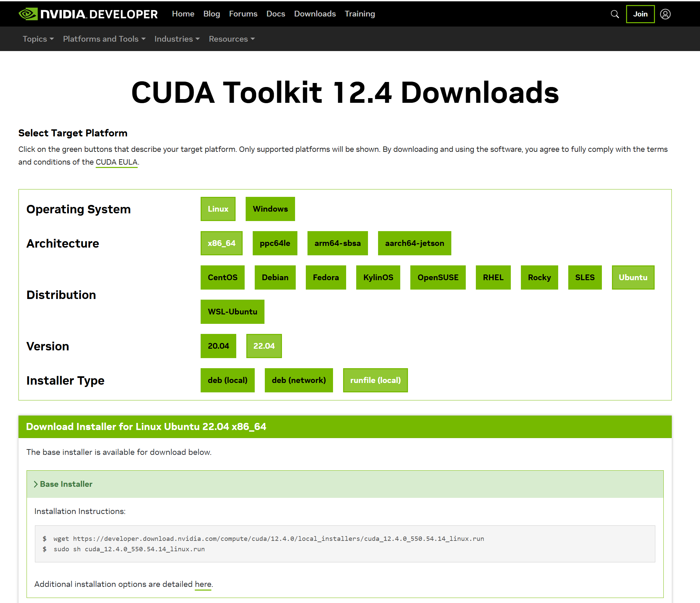The height and width of the screenshot is (603, 700).
Task: Expand the Resources dropdown menu
Action: pos(232,39)
